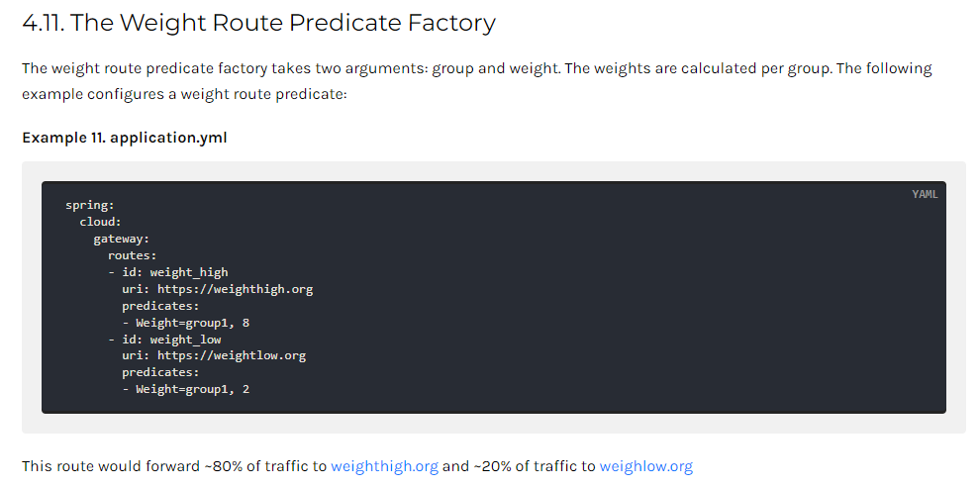
Task: Click the spring: line in code
Action: tap(90, 205)
